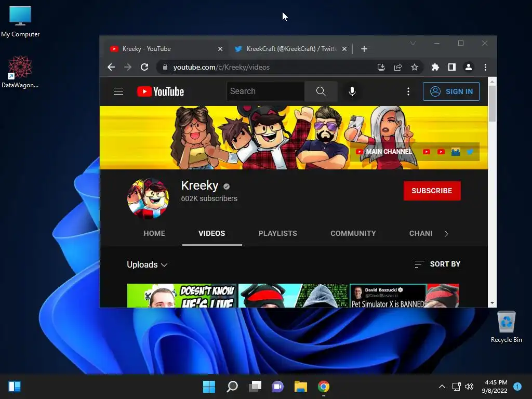Viewport: 532px width, 399px height.
Task: Reload the YouTube page
Action: point(144,67)
